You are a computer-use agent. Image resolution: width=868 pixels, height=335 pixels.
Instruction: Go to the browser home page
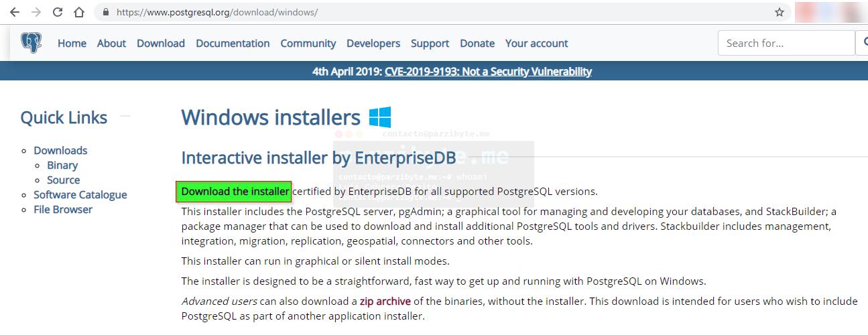(x=79, y=12)
